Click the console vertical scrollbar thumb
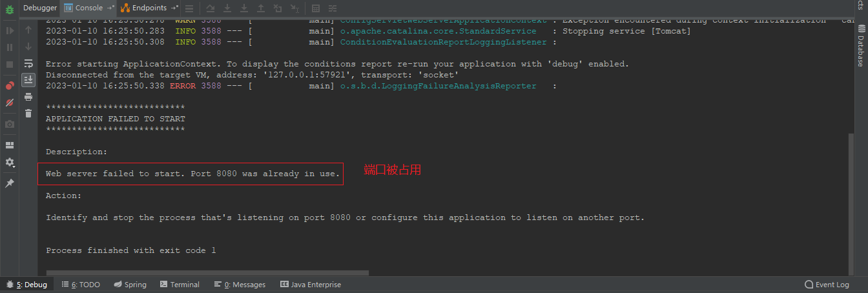This screenshot has width=868, height=293. pos(850,200)
